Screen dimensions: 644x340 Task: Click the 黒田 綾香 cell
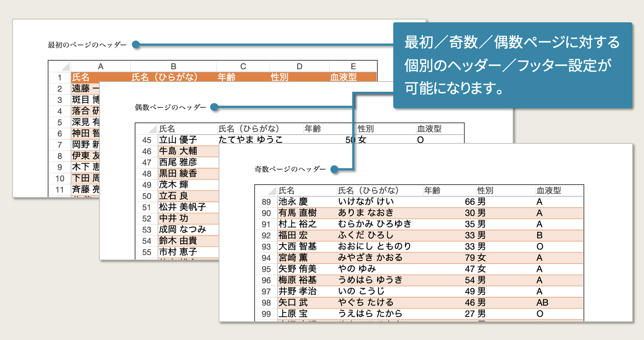point(188,173)
